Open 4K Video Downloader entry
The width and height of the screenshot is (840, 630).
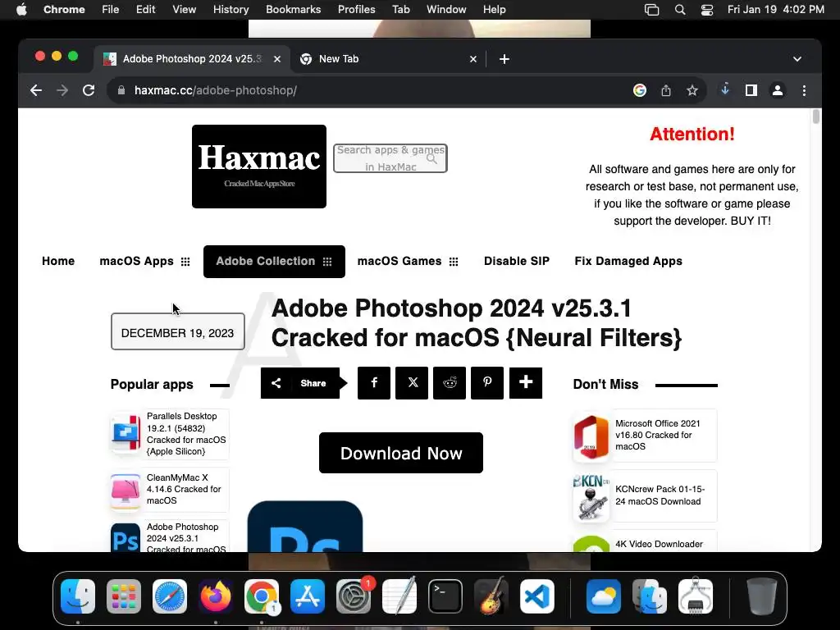[x=659, y=544]
